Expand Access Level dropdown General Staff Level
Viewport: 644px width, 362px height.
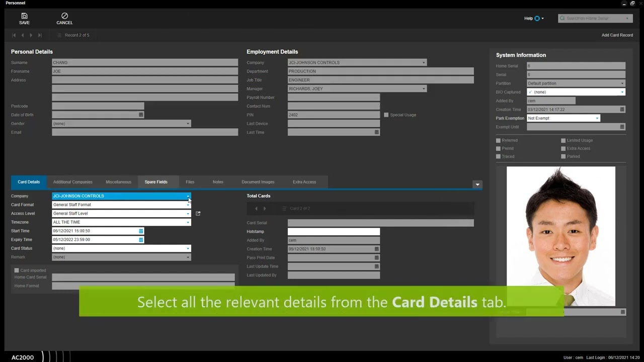pyautogui.click(x=188, y=214)
